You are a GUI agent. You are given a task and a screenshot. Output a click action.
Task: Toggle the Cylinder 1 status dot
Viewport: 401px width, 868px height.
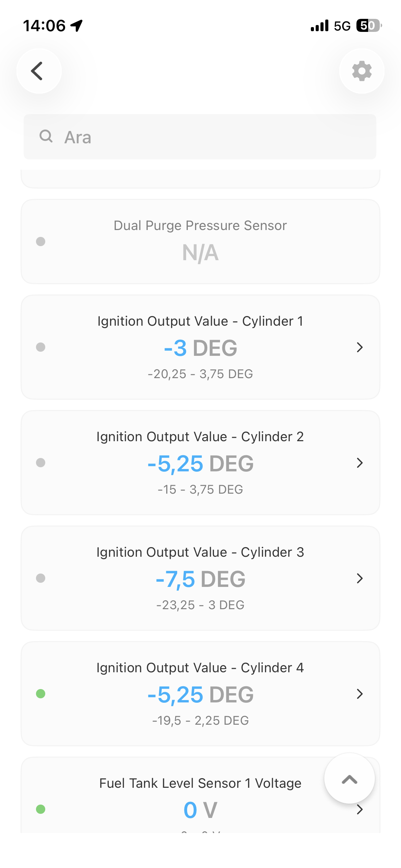pos(41,347)
